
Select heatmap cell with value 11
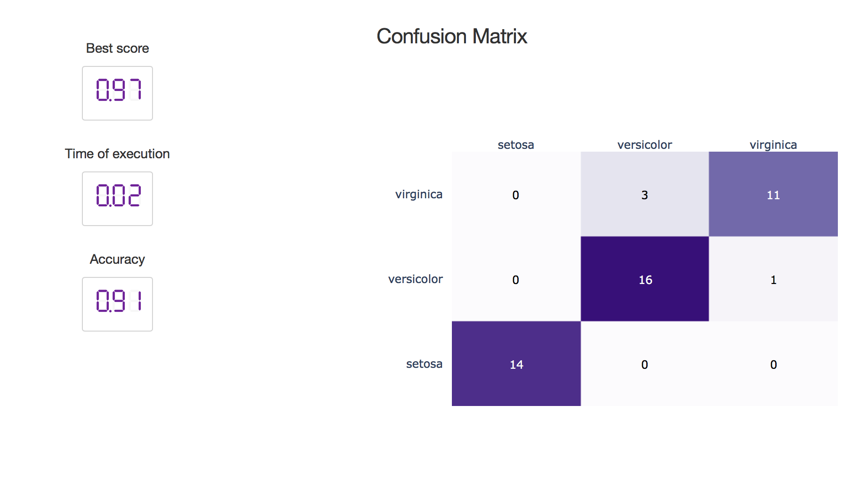[773, 194]
